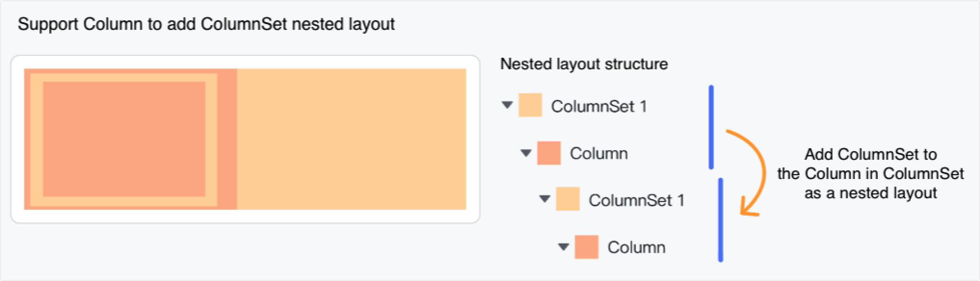Click the "Add ColumnSet to the Column" annotation text

(x=871, y=174)
